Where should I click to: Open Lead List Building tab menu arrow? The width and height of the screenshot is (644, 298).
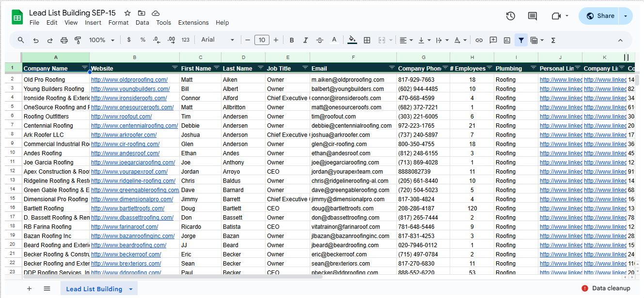131,289
